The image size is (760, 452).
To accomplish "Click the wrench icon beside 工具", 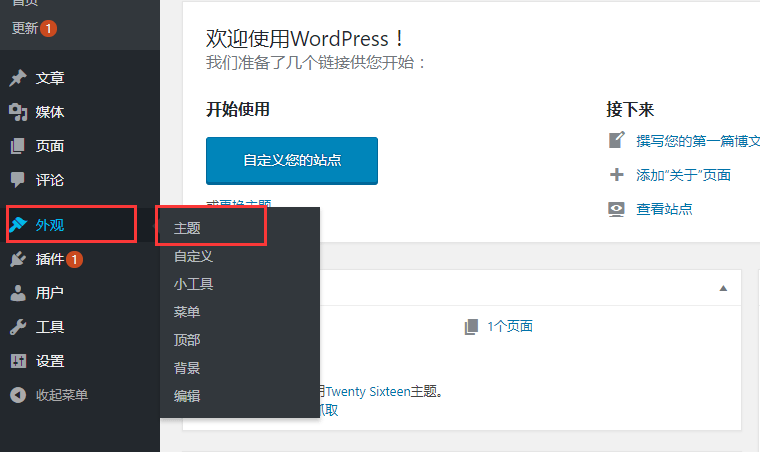I will pos(18,327).
